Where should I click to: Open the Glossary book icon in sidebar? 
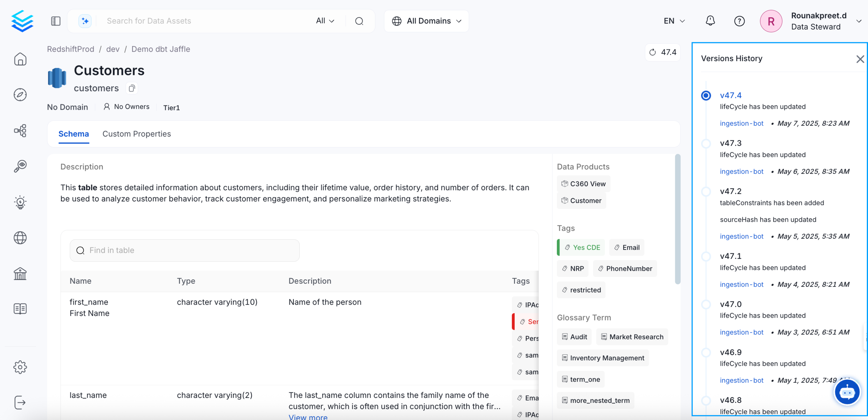pyautogui.click(x=20, y=309)
